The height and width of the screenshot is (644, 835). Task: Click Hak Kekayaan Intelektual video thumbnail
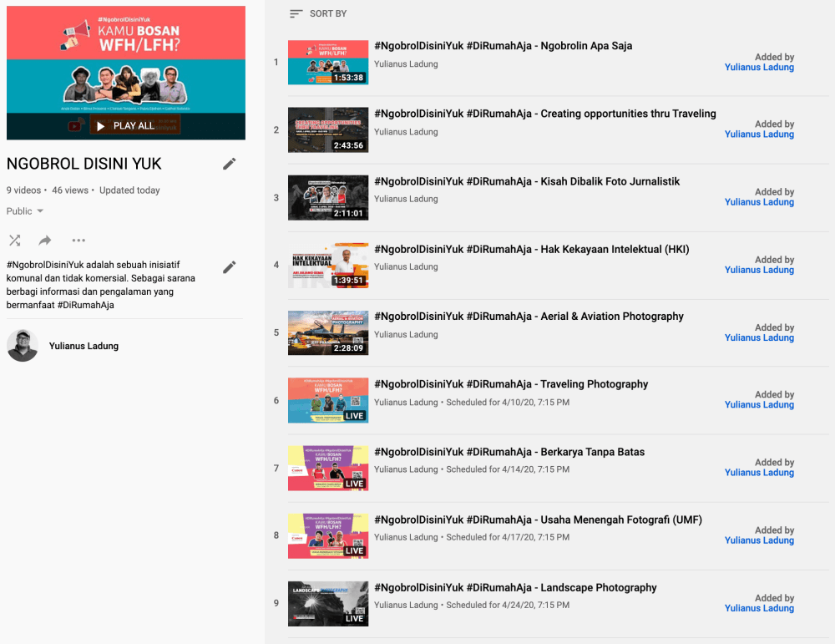click(x=328, y=266)
